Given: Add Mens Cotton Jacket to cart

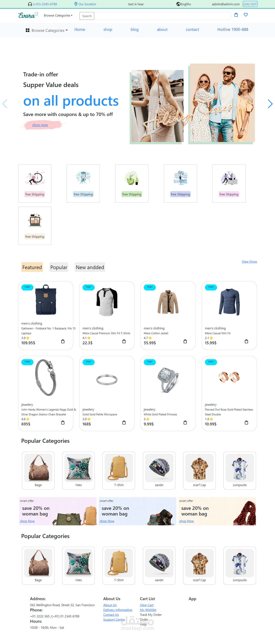Looking at the screenshot, I should pos(185,341).
